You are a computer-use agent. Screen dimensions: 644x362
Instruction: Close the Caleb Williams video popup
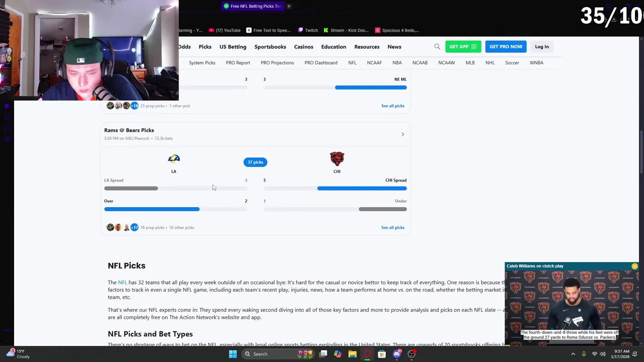pos(634,266)
